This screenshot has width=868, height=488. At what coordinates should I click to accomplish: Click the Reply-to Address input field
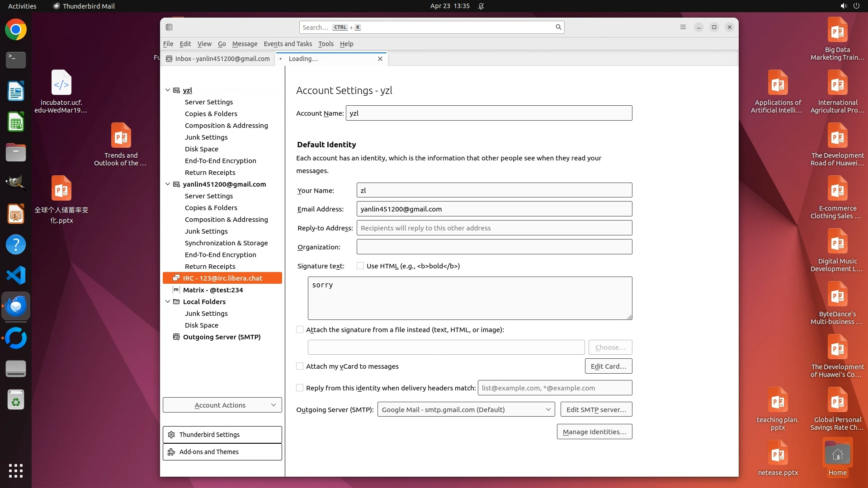[494, 228]
